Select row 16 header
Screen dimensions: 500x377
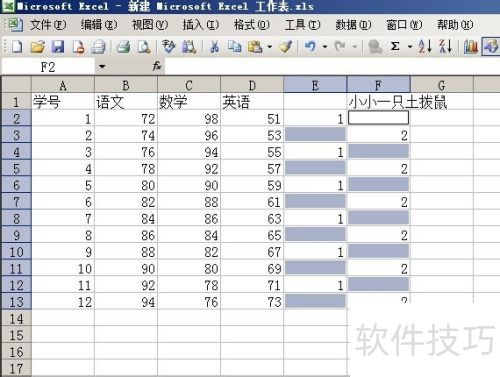click(16, 352)
